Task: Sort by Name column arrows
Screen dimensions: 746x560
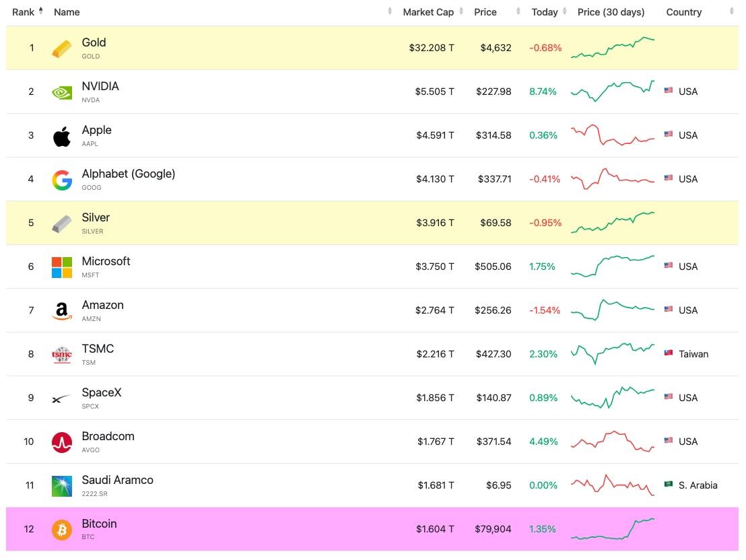Action: 390,11
